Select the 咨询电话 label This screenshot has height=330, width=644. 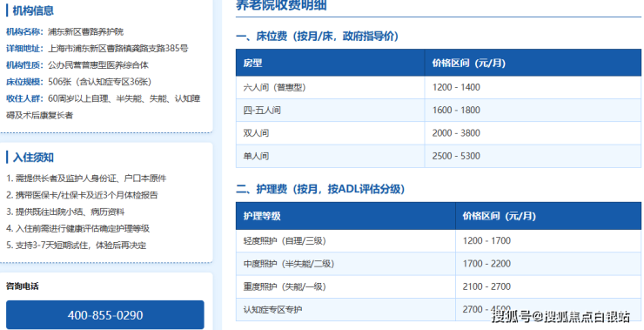tap(23, 286)
